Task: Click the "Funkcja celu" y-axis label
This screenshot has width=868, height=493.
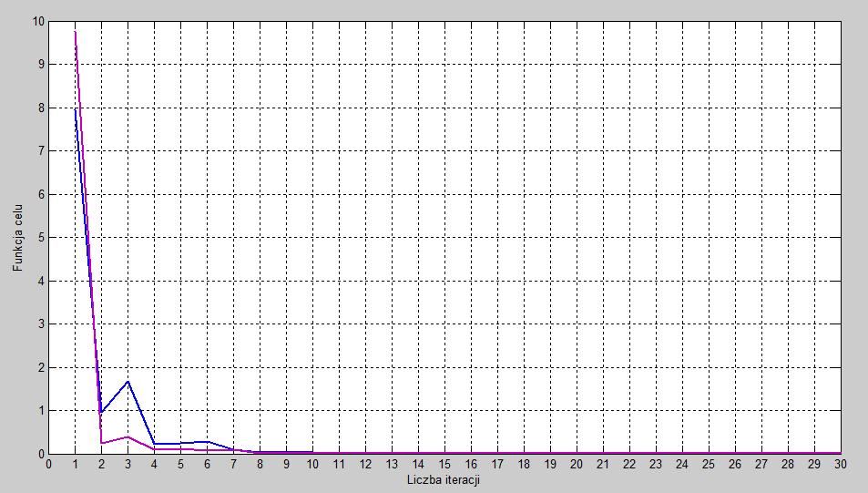Action: tap(18, 238)
